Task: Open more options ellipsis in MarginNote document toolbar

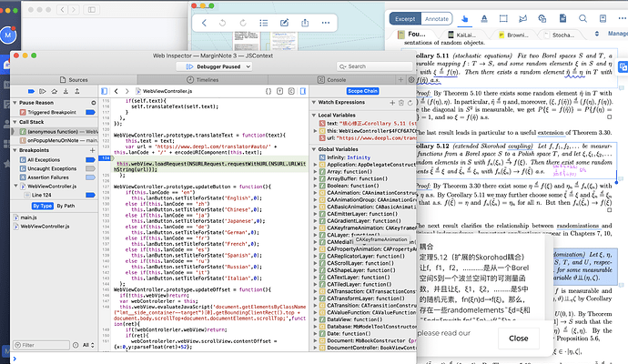Action: coord(622,18)
